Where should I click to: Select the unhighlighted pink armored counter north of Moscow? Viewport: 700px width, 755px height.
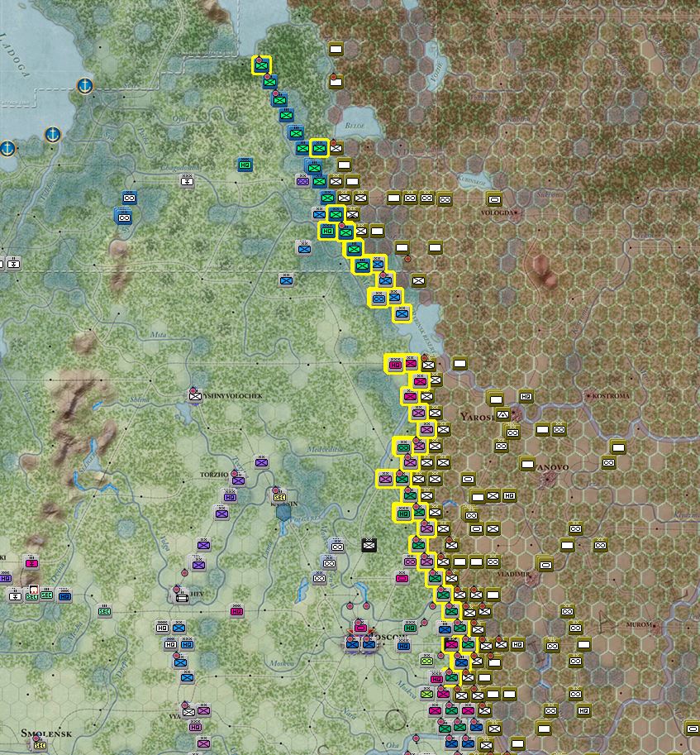pos(402,578)
